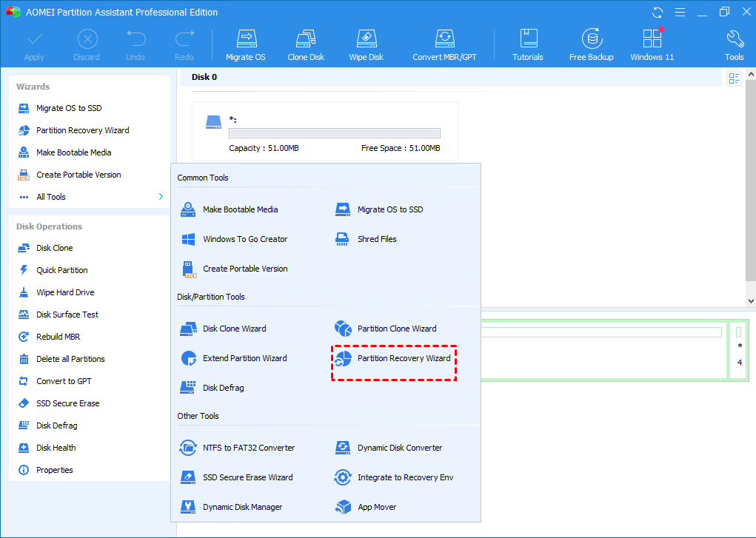Open Dynamic Disk Manager
Screen dimensions: 756x538
coord(231,507)
